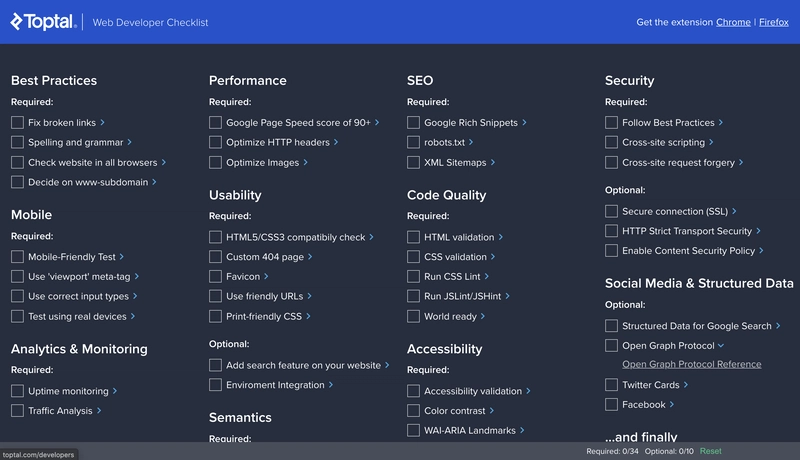Check the Cross-site scripting checkbox
800x460 pixels.
click(611, 142)
